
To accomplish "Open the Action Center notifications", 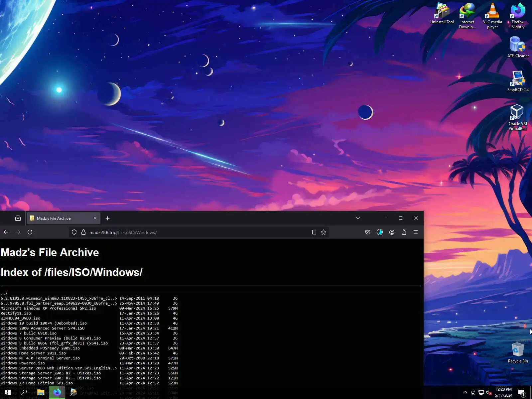I will point(522,392).
